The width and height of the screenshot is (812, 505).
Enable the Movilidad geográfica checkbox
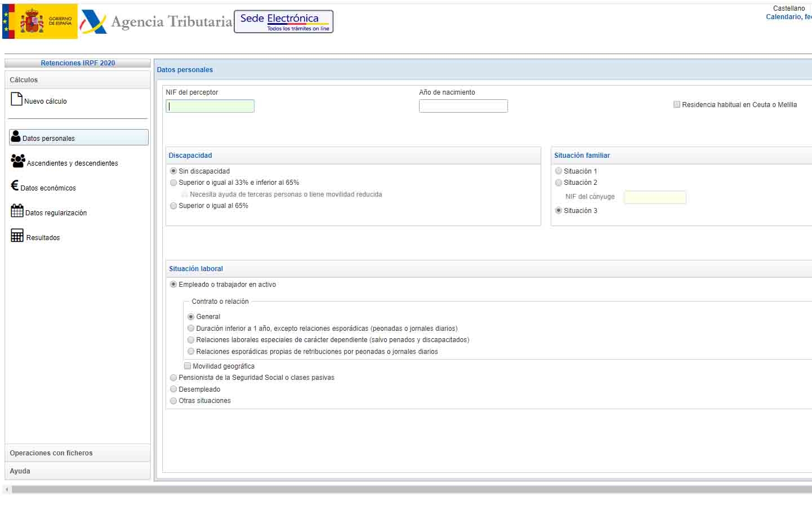click(x=188, y=366)
